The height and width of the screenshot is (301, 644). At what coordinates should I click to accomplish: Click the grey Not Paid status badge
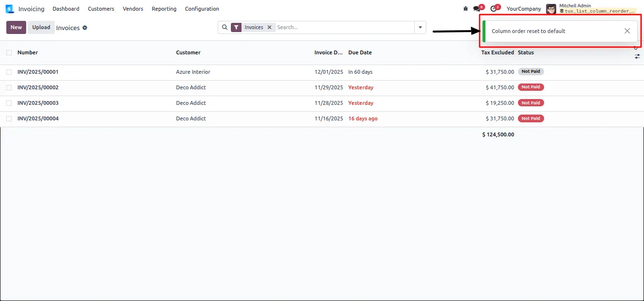(x=531, y=71)
